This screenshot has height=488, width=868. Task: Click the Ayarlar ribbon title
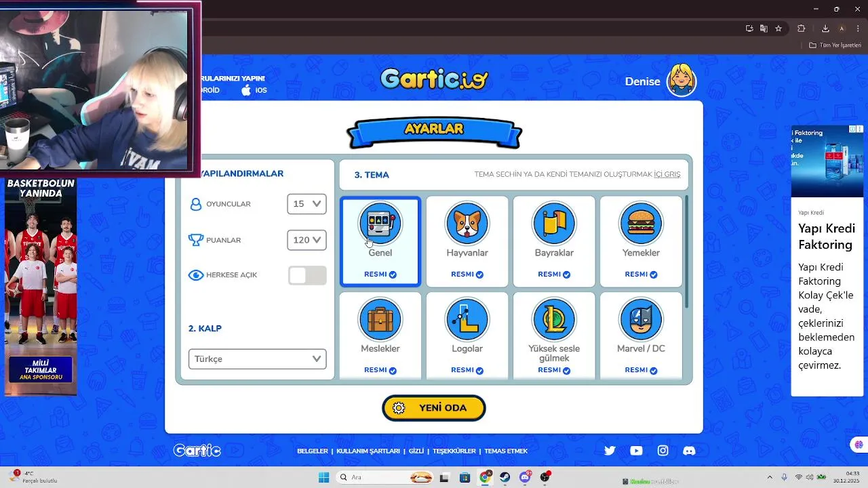pyautogui.click(x=434, y=129)
